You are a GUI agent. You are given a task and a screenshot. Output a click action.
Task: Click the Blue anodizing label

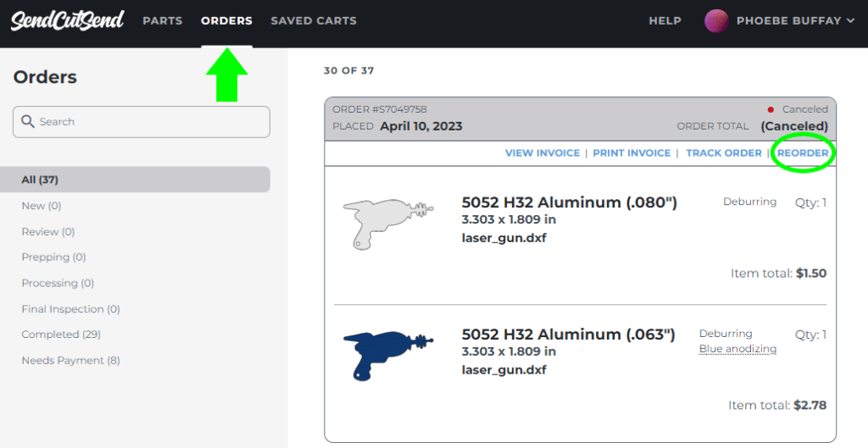coord(738,349)
